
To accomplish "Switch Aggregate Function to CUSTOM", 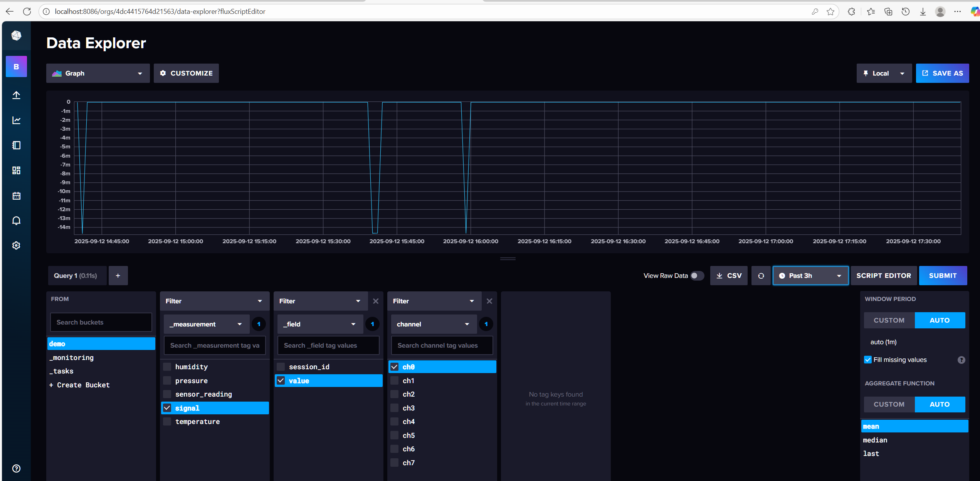I will (889, 404).
